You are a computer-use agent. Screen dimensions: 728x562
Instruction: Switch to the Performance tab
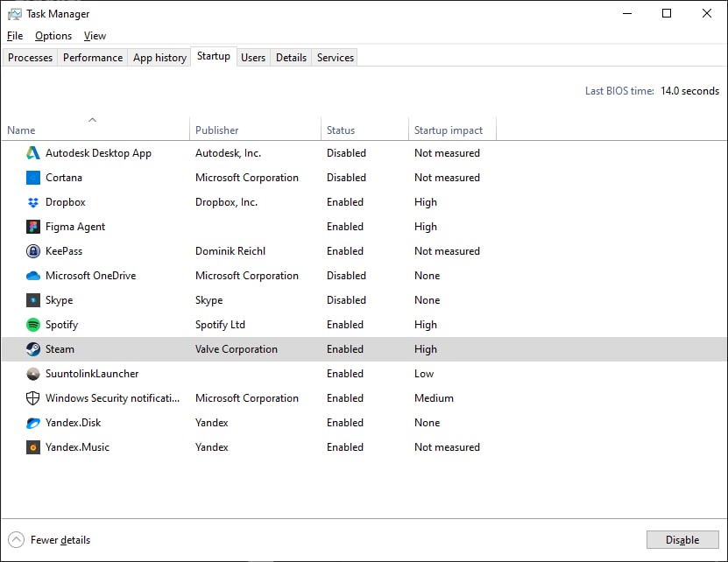tap(93, 58)
